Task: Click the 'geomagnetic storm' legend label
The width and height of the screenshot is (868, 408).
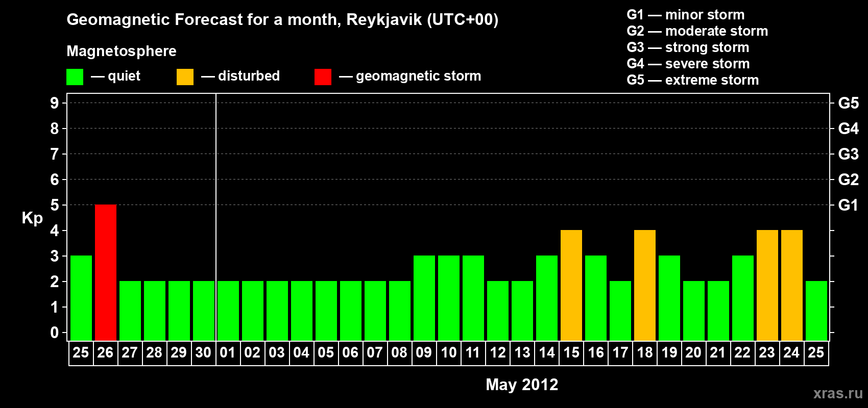Action: 419,76
